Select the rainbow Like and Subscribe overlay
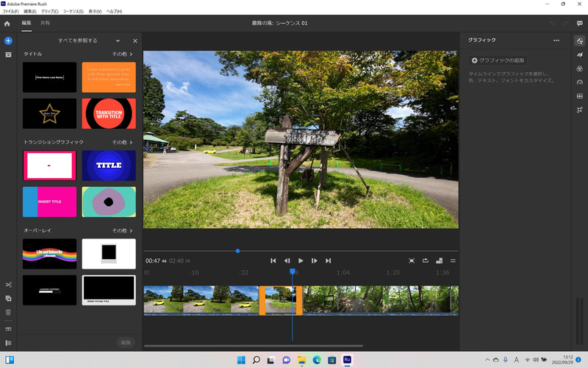588x368 pixels. pos(49,254)
